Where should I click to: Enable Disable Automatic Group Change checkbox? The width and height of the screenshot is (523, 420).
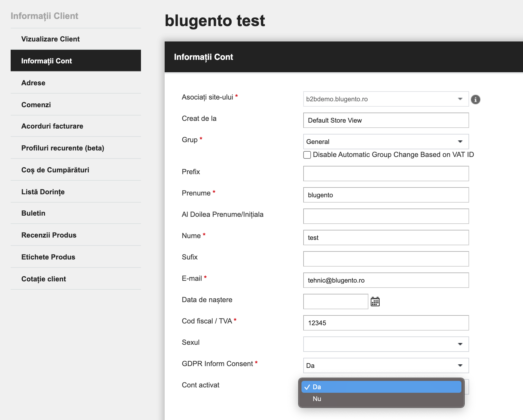coord(307,155)
